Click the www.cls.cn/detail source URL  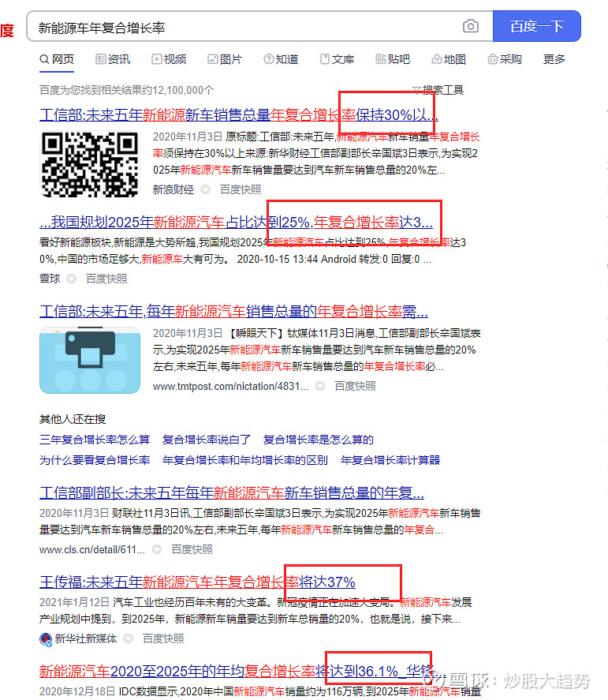(92, 549)
